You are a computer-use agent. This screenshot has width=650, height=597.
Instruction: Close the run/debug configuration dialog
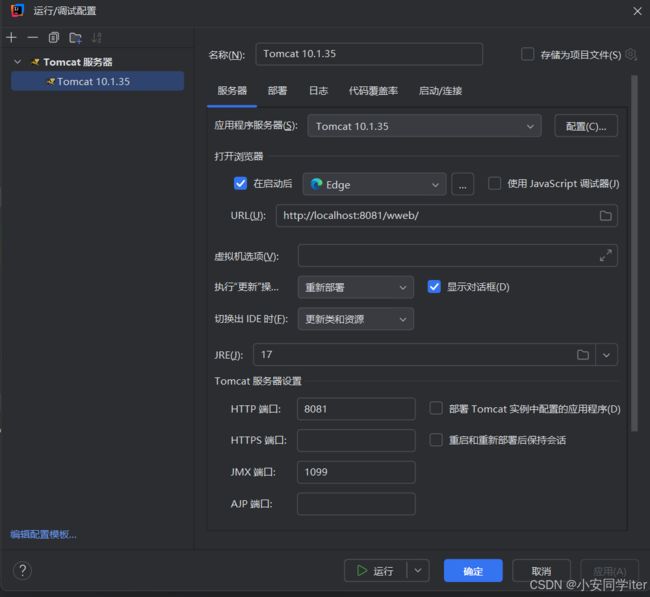pos(638,11)
